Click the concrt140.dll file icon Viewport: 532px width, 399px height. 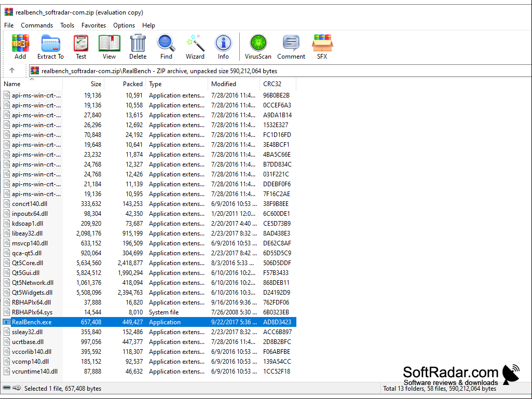tap(7, 204)
